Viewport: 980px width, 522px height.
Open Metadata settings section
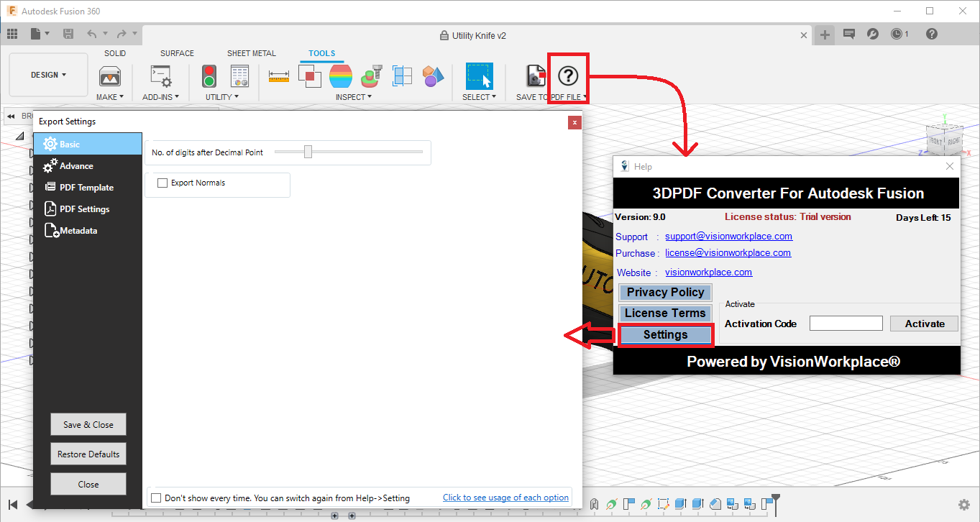pyautogui.click(x=88, y=231)
